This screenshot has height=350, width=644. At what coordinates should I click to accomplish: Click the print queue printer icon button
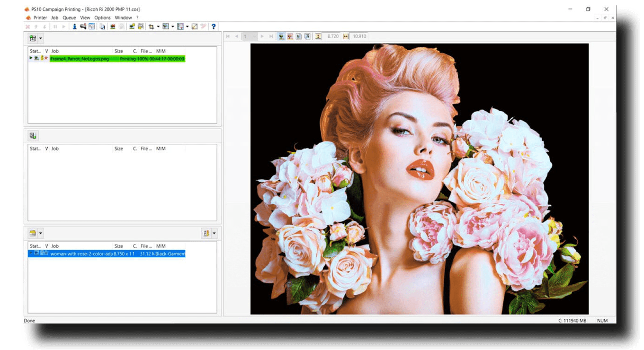coord(33,38)
